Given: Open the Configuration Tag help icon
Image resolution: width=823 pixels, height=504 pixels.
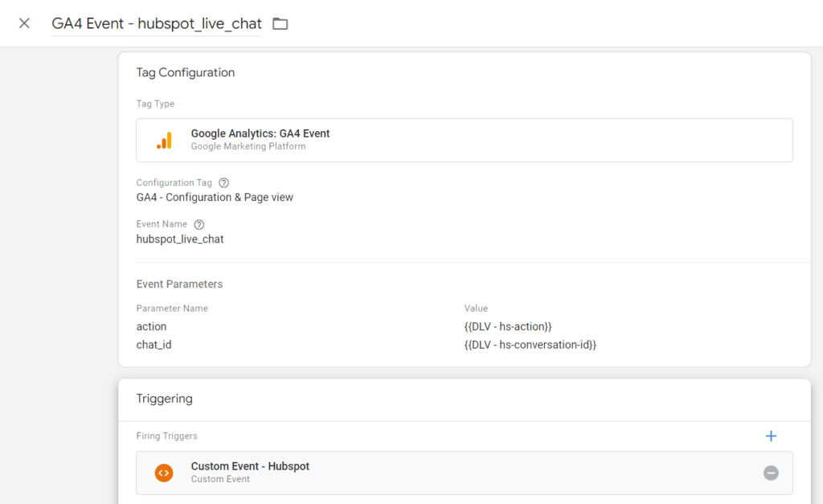Looking at the screenshot, I should [223, 182].
